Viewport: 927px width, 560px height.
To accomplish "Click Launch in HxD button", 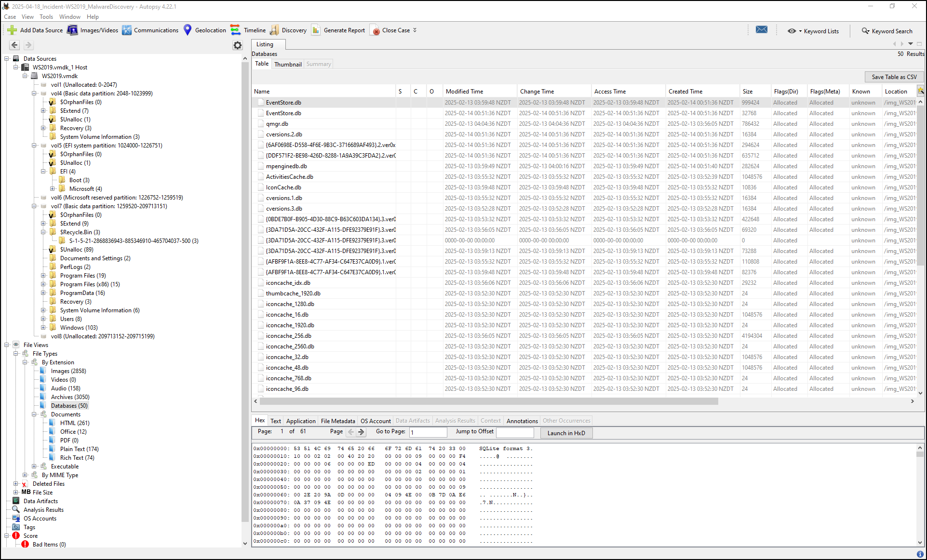I will tap(566, 433).
